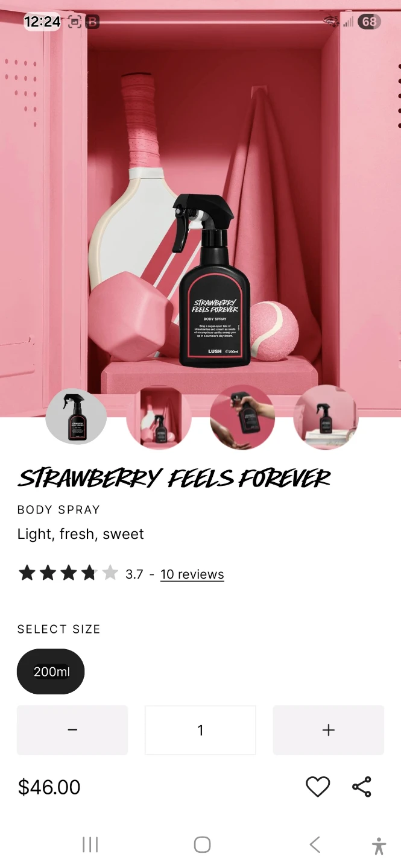Open the accessibility shortcut icon
Image resolution: width=401 pixels, height=868 pixels.
pos(379,846)
